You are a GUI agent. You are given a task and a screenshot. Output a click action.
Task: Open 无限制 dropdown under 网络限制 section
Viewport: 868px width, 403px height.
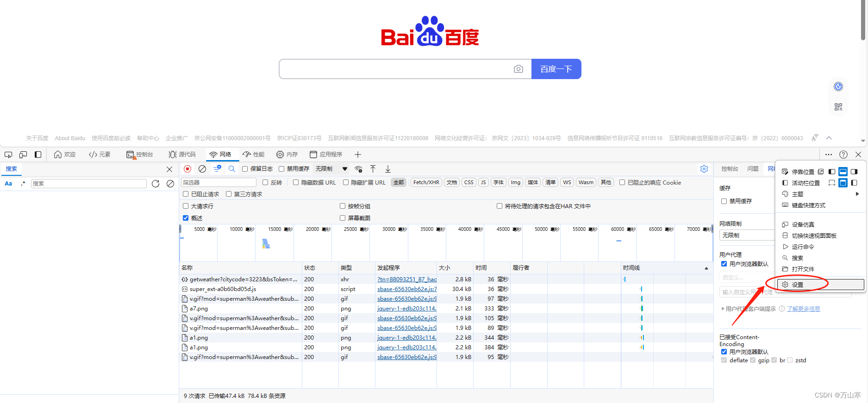[747, 236]
